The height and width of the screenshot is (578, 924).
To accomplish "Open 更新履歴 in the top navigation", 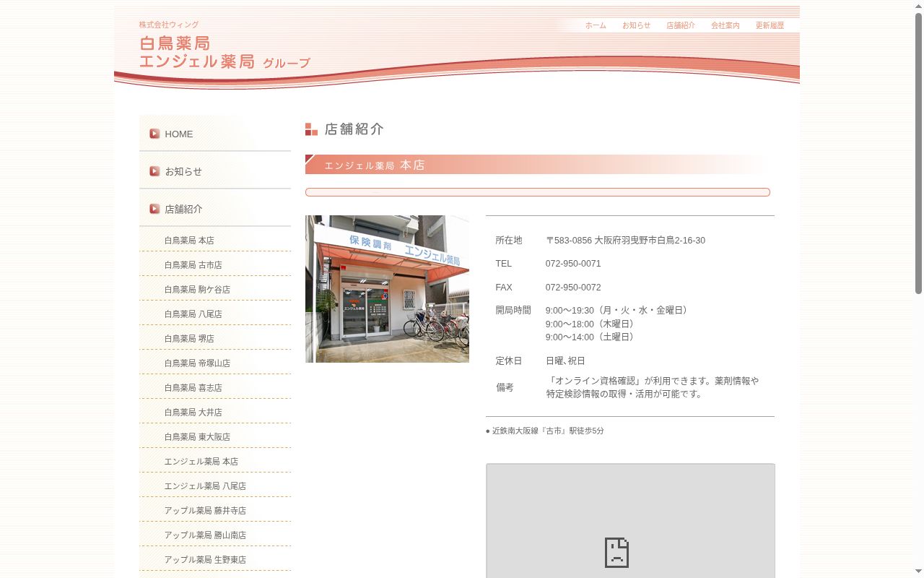I will point(770,25).
